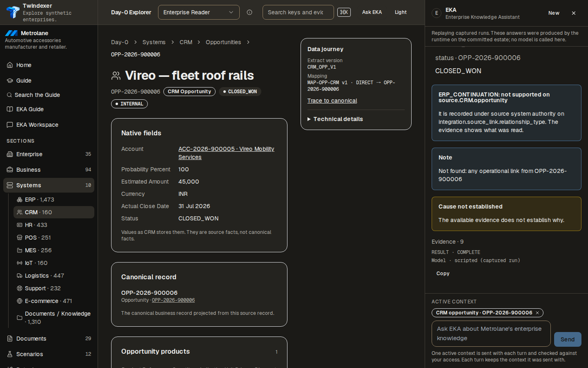Focus the Ask EKA message input

(491, 334)
